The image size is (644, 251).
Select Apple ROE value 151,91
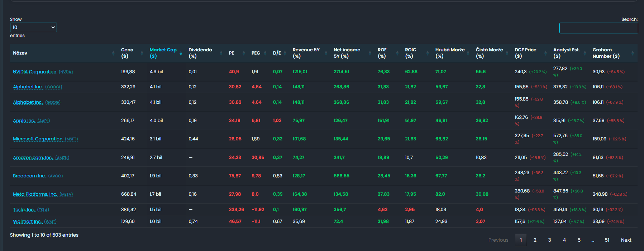[383, 121]
